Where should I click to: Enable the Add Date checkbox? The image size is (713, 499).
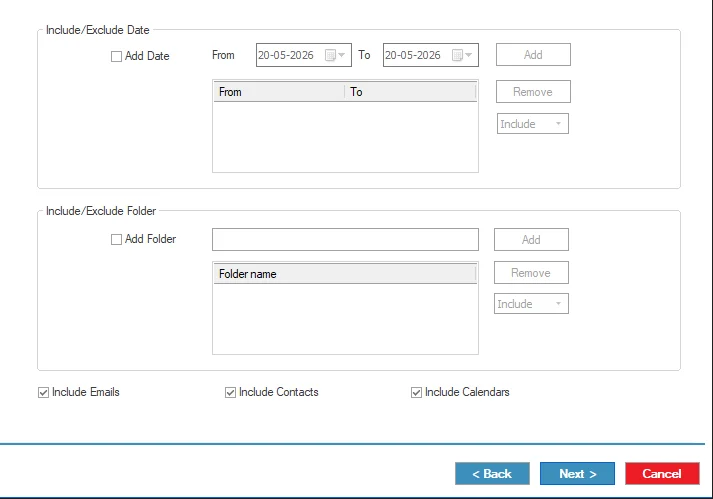click(116, 56)
